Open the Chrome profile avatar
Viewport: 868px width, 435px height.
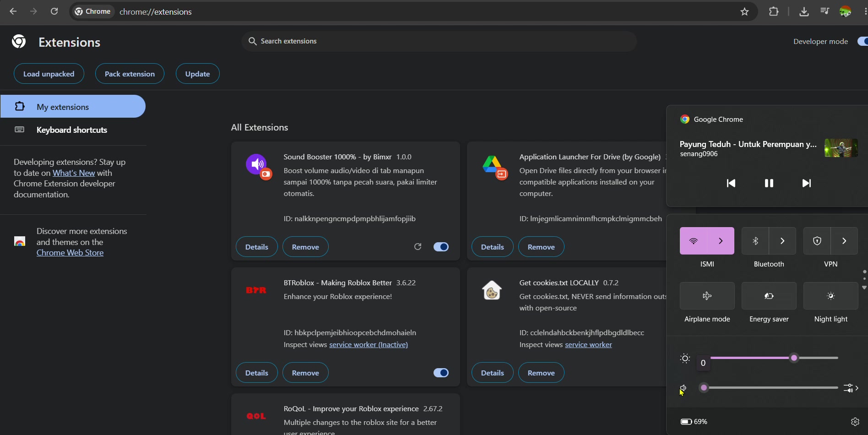point(846,11)
